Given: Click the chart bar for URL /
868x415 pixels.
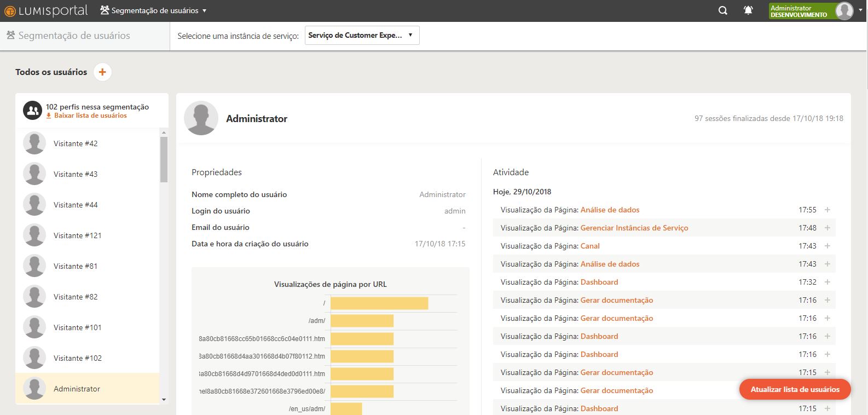Looking at the screenshot, I should coord(379,303).
